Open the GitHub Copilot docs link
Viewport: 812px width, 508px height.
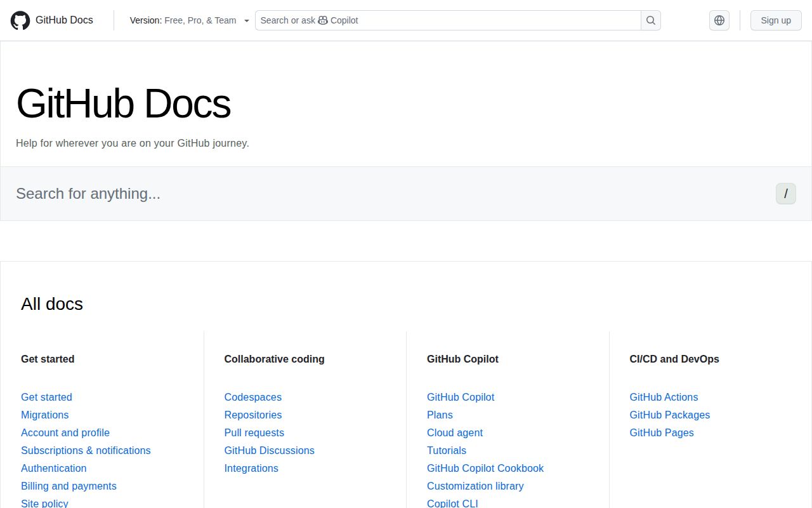coord(461,397)
